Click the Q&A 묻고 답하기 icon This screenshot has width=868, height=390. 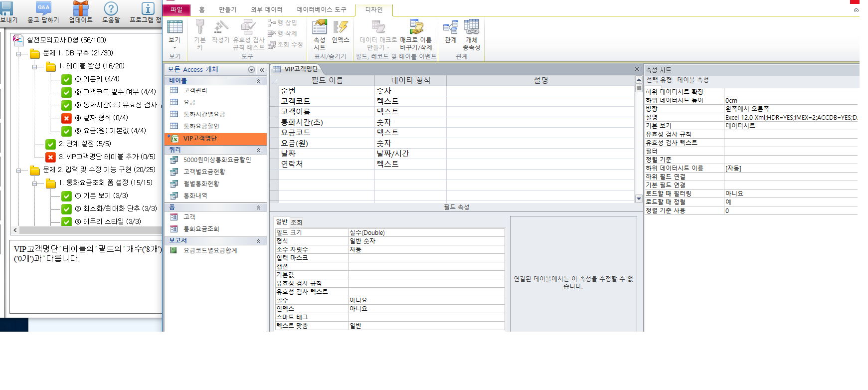coord(43,8)
